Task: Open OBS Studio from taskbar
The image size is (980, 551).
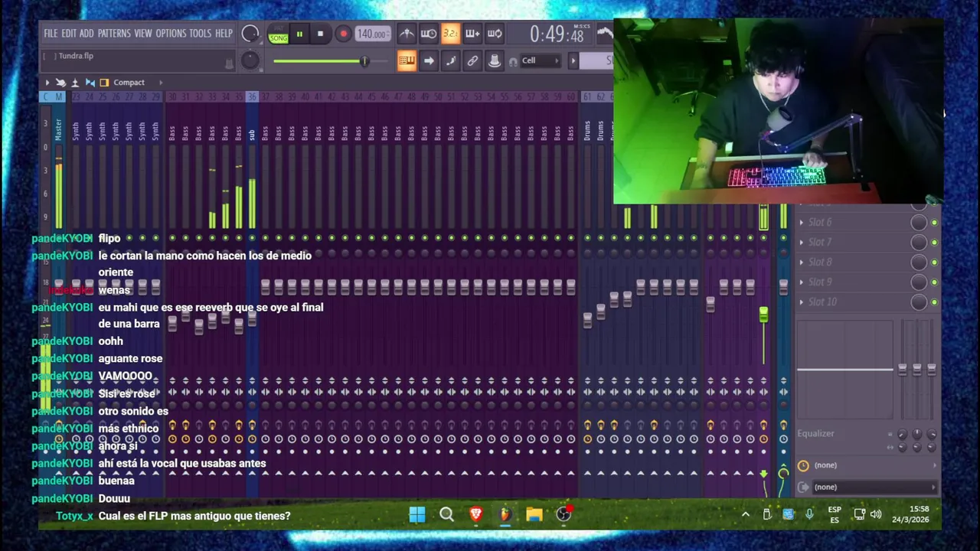Action: click(563, 515)
